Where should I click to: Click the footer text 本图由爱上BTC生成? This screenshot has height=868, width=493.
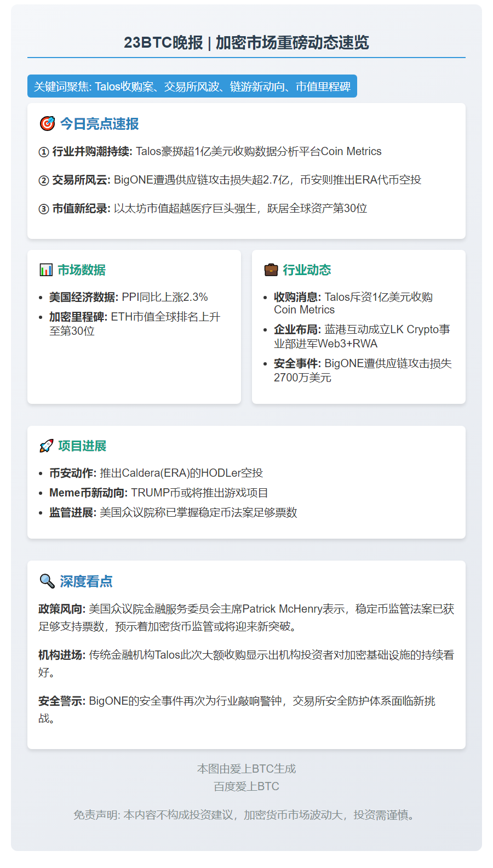(x=246, y=769)
